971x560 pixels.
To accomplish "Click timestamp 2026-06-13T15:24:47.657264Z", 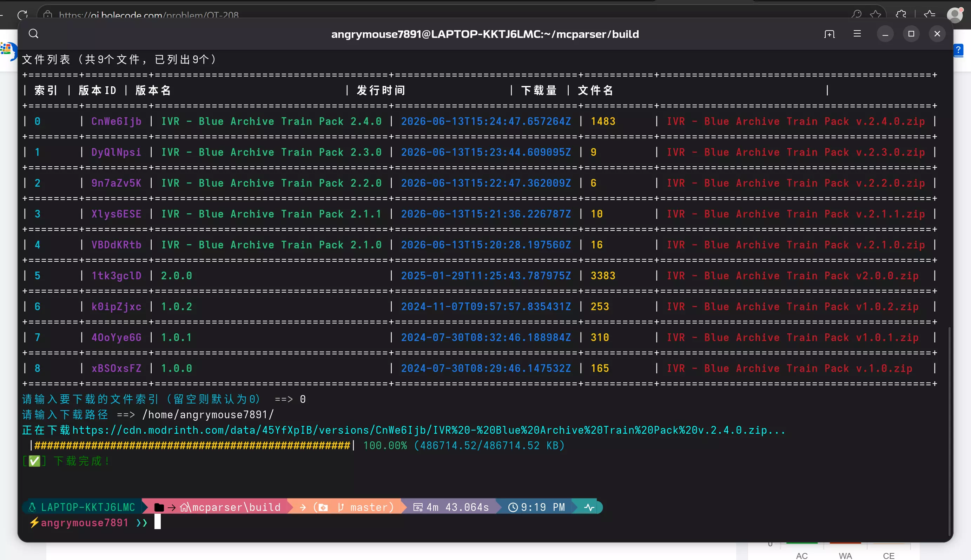I will click(486, 121).
